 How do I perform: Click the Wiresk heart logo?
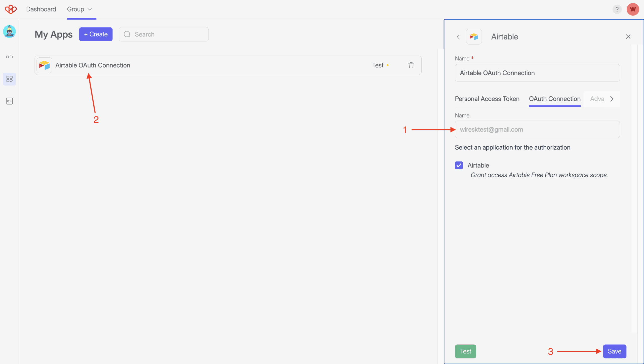(x=11, y=9)
